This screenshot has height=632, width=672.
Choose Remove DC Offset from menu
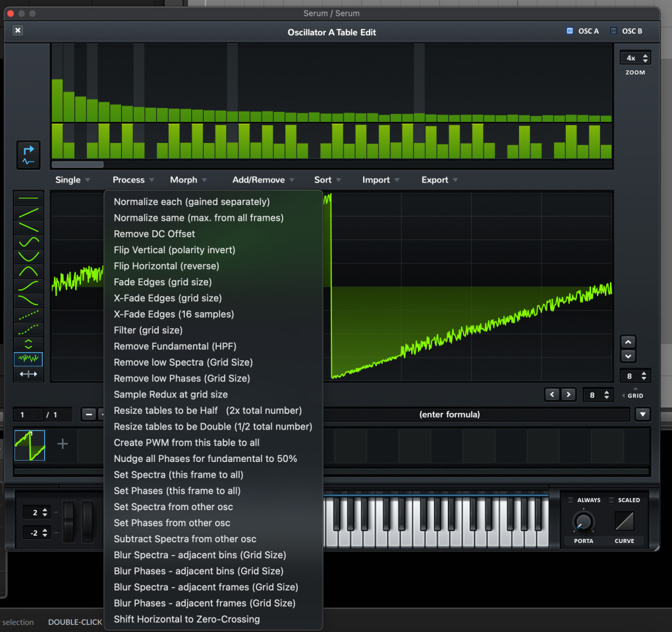(154, 234)
